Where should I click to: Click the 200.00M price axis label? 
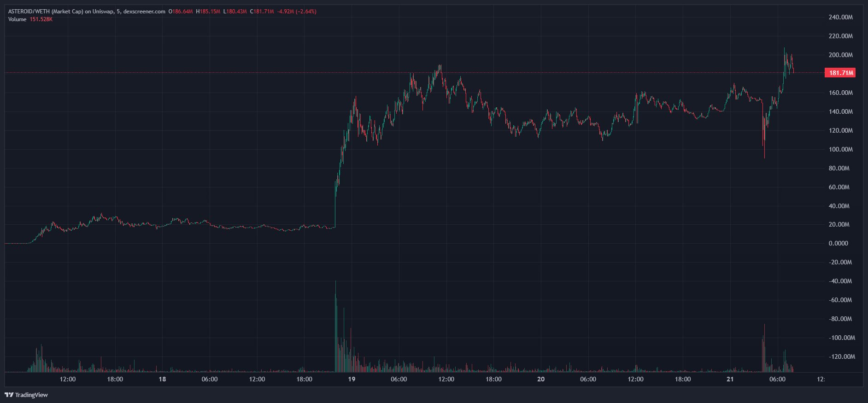tap(840, 55)
